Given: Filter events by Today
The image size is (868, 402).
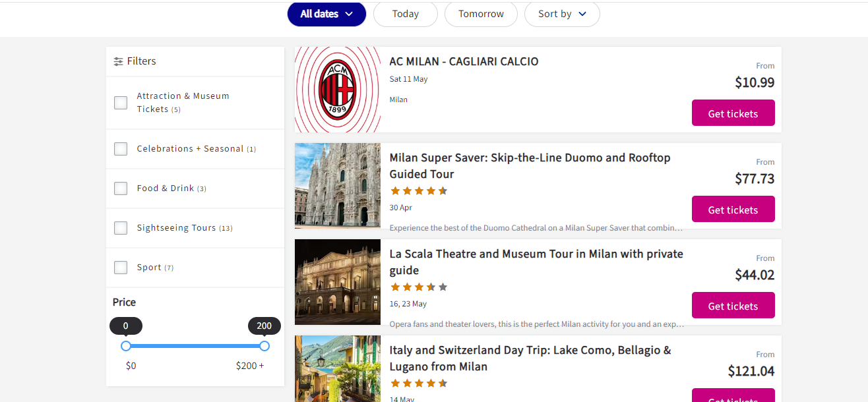Looking at the screenshot, I should coord(405,14).
